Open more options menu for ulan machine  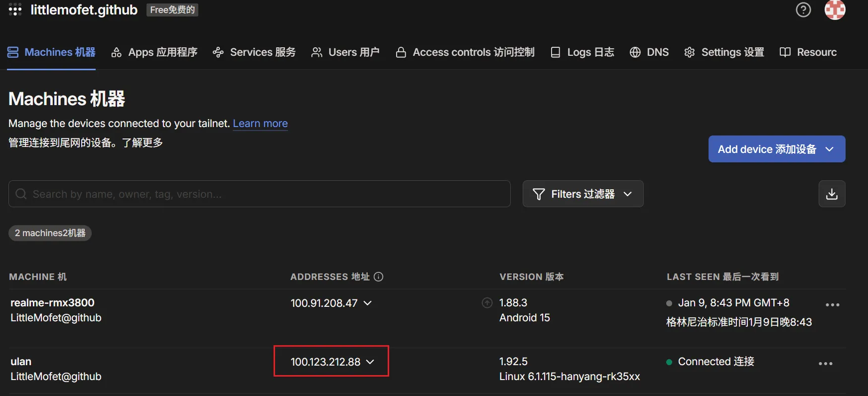coord(825,364)
